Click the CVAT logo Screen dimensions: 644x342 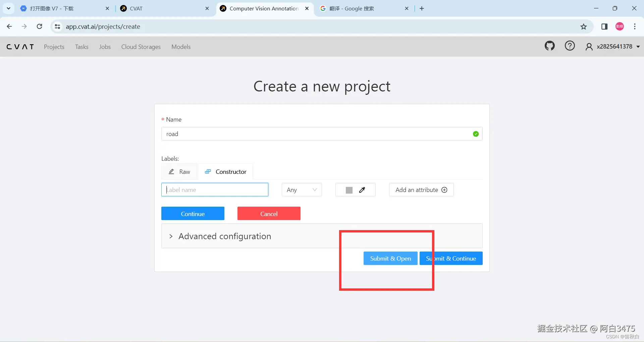click(x=20, y=47)
